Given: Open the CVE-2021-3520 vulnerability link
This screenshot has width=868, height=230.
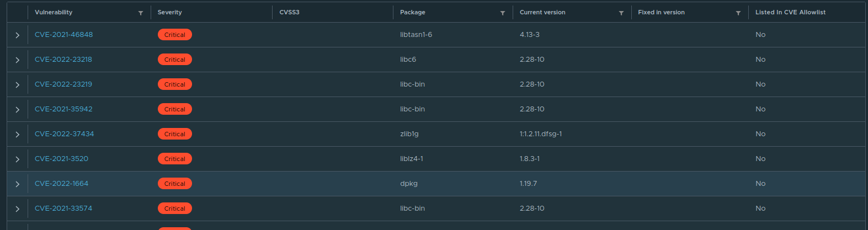Looking at the screenshot, I should coord(61,159).
